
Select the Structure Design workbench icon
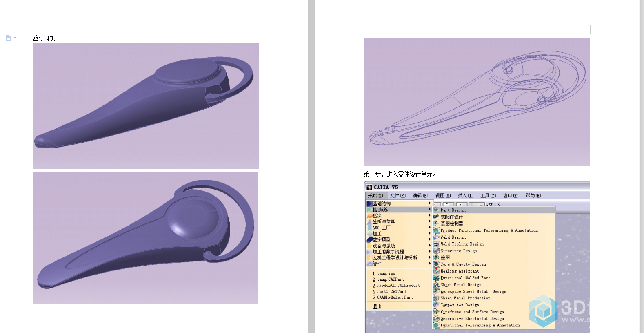pyautogui.click(x=436, y=250)
